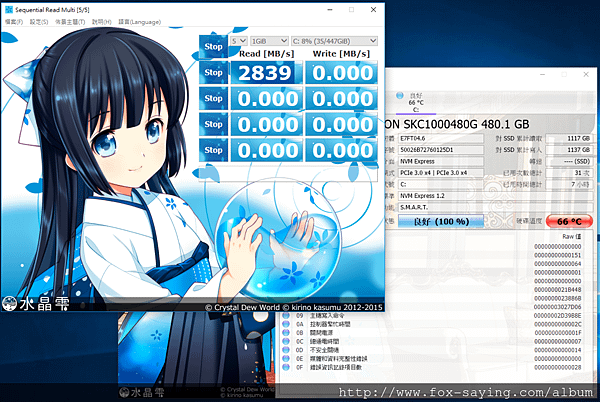Click raw value 000000000151
This screenshot has width=600, height=402.
pyautogui.click(x=558, y=255)
